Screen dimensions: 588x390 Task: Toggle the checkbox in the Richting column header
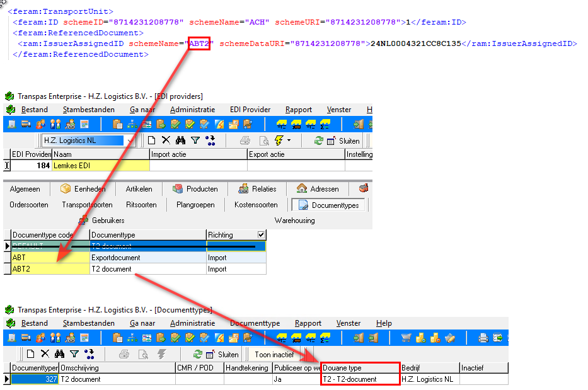261,235
